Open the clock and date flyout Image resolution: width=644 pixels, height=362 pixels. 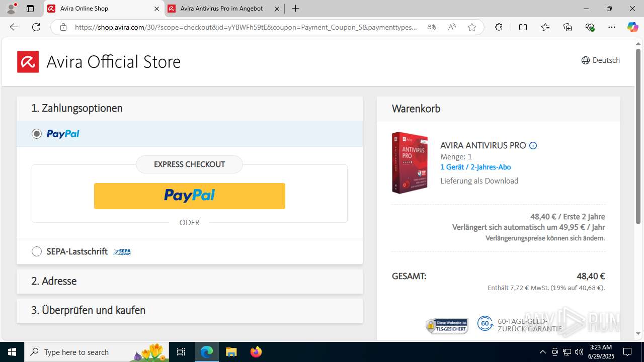[600, 352]
